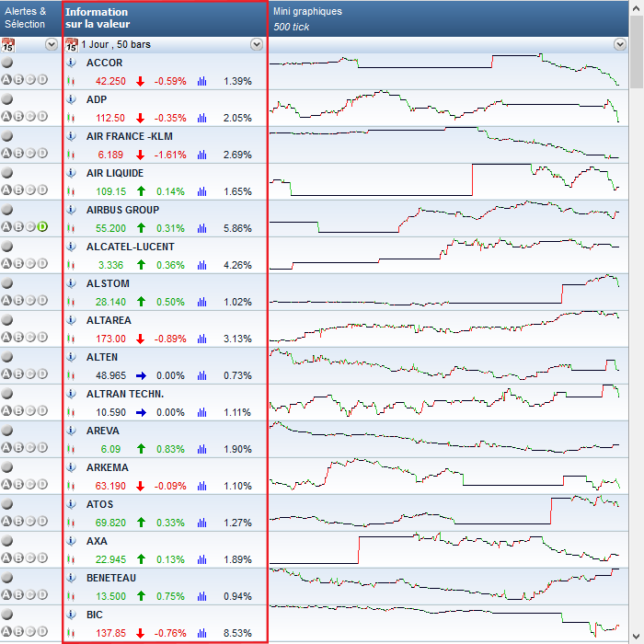The image size is (644, 644).
Task: Toggle selection D for ALSTOM
Action: coord(42,300)
